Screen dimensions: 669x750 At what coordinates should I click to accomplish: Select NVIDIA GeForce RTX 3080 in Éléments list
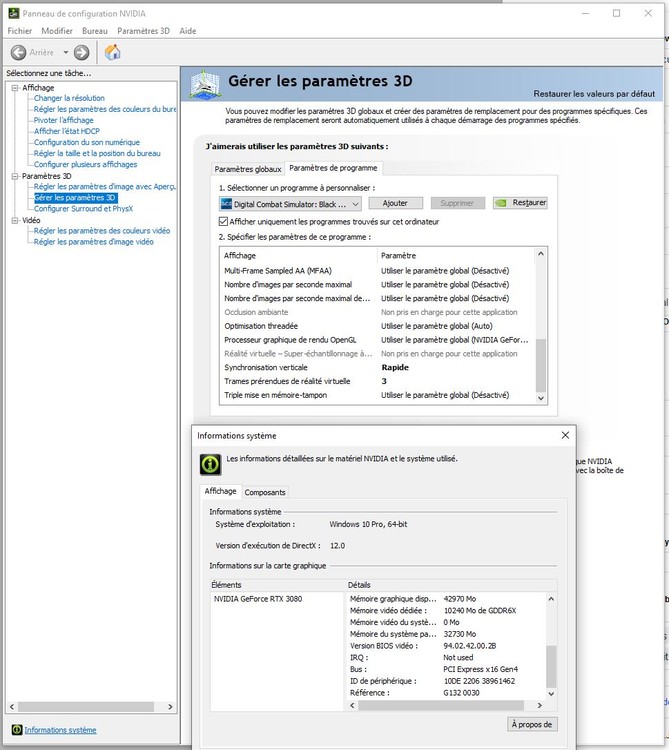click(258, 599)
